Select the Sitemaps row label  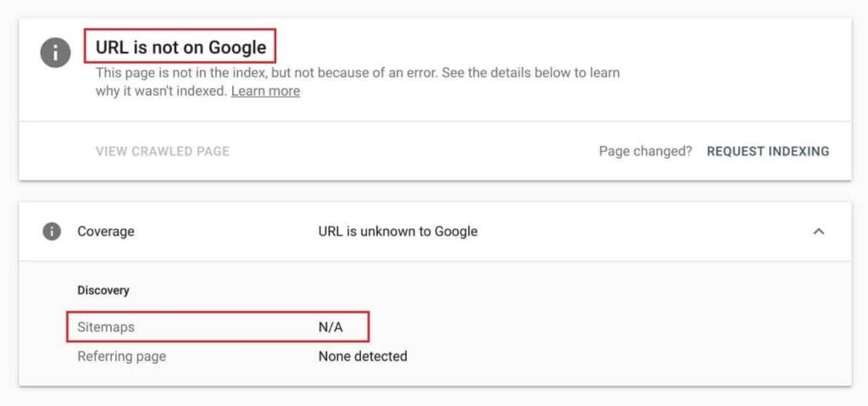point(106,326)
